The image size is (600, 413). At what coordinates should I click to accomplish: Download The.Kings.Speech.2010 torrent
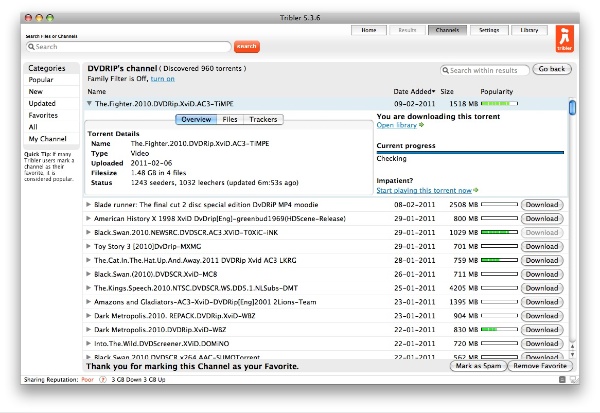point(542,288)
